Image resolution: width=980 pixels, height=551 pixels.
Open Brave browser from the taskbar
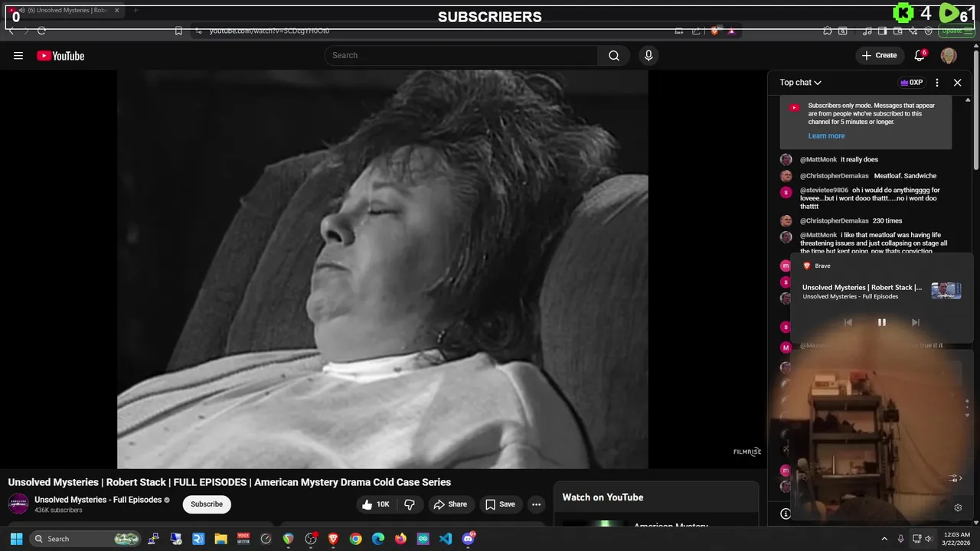333,539
